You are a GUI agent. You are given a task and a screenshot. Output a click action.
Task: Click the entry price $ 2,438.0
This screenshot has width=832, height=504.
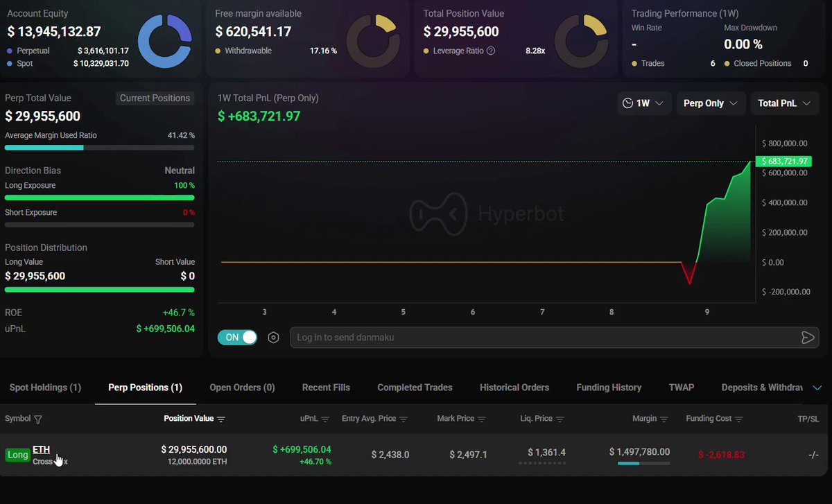(390, 455)
